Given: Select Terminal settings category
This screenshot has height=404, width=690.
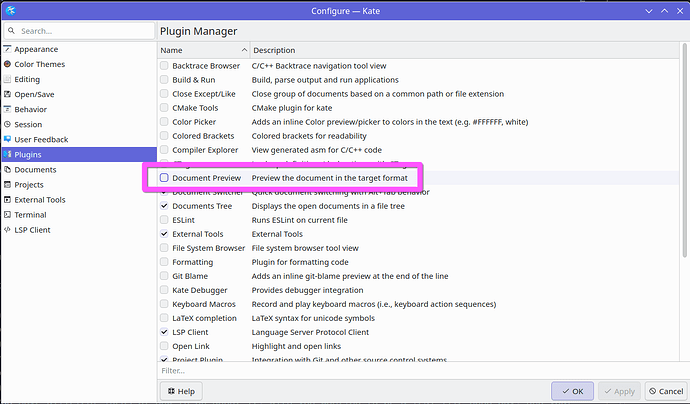Looking at the screenshot, I should pyautogui.click(x=79, y=214).
